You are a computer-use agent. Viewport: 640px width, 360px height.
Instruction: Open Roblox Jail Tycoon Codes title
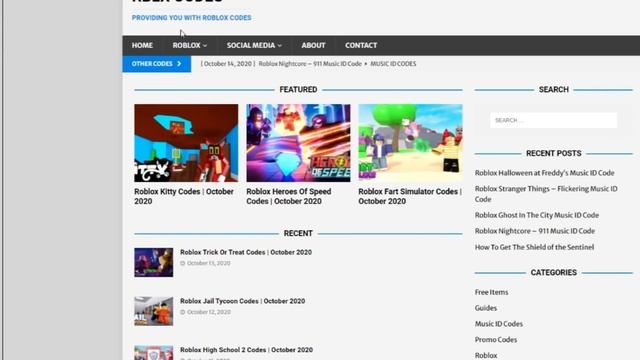pyautogui.click(x=242, y=301)
